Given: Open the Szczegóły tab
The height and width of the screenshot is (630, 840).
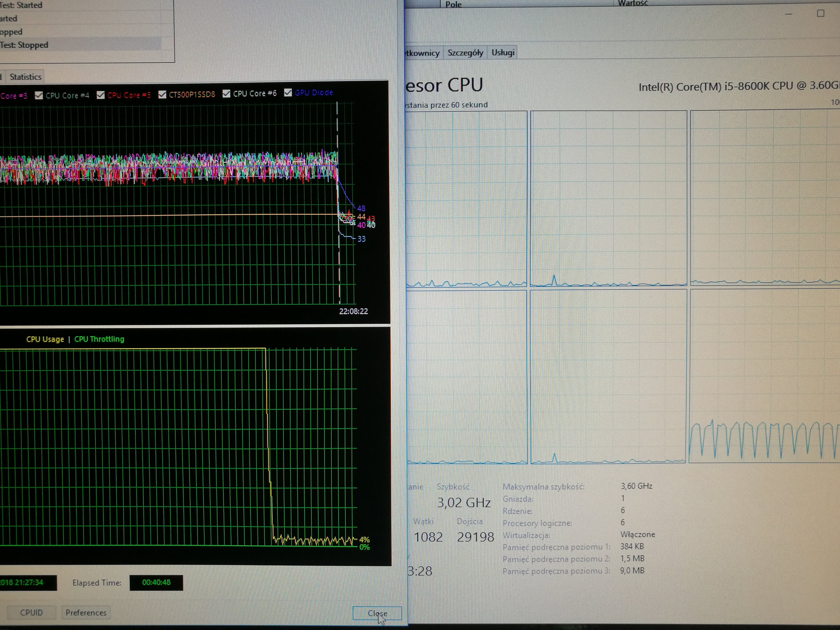Looking at the screenshot, I should (465, 53).
